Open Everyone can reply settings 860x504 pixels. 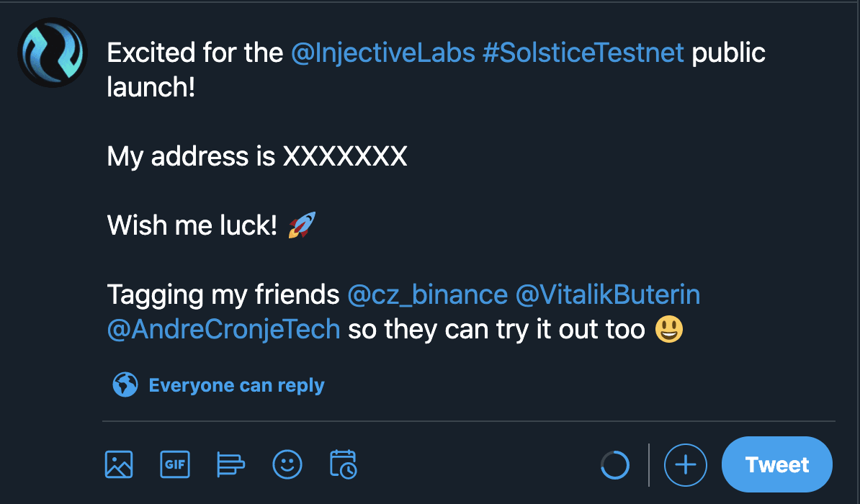236,385
